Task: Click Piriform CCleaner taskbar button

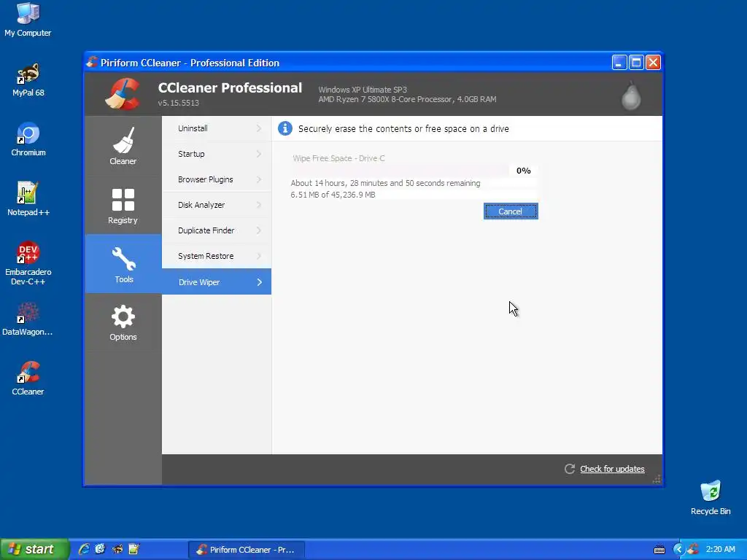Action: click(247, 550)
